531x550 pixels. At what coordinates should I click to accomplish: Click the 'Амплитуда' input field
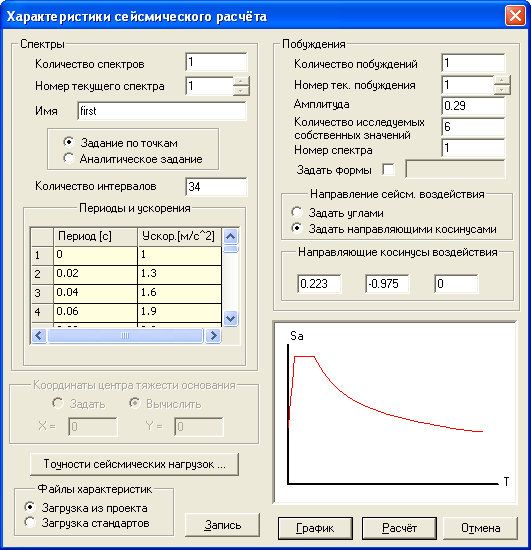pos(473,106)
